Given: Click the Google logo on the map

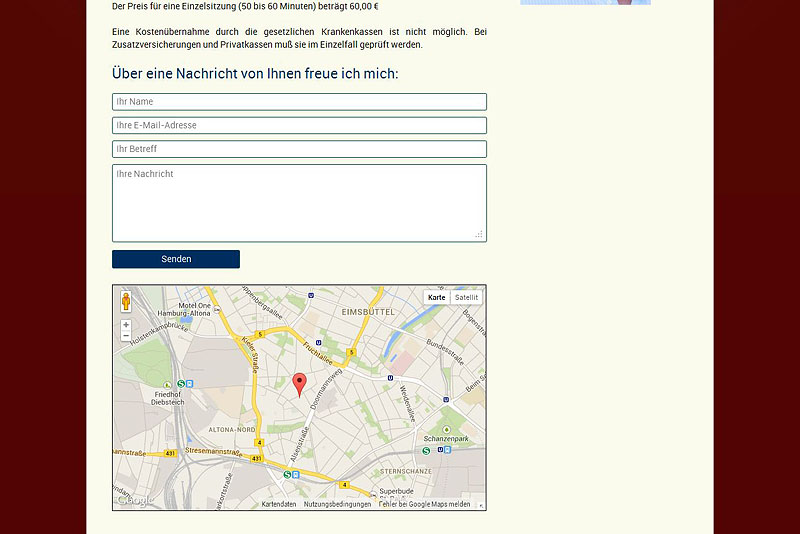Looking at the screenshot, I should [x=132, y=501].
